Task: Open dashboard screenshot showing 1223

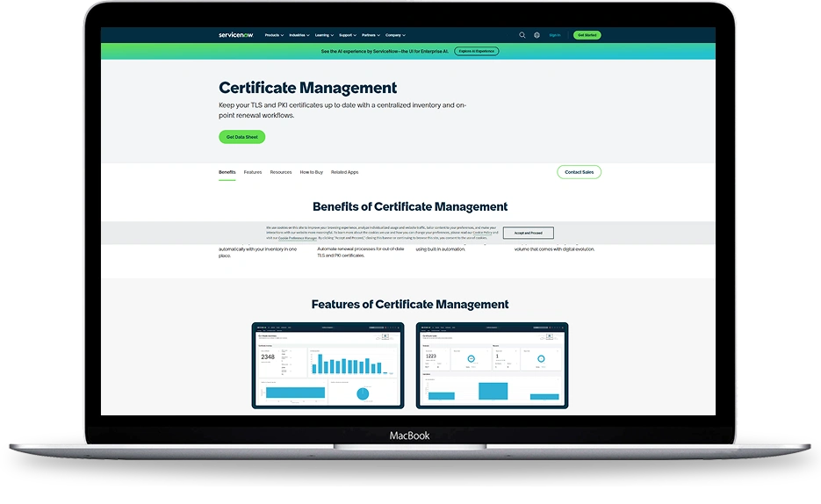Action: tap(493, 365)
